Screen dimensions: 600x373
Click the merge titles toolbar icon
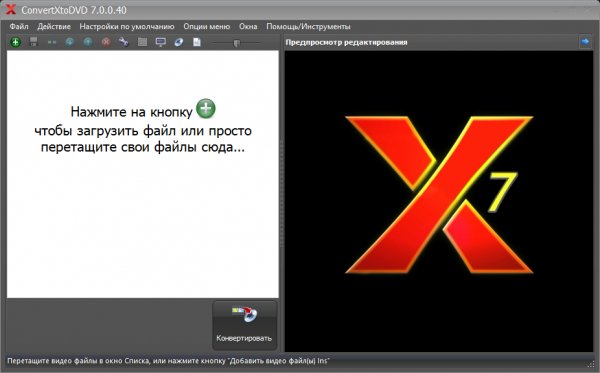click(52, 42)
